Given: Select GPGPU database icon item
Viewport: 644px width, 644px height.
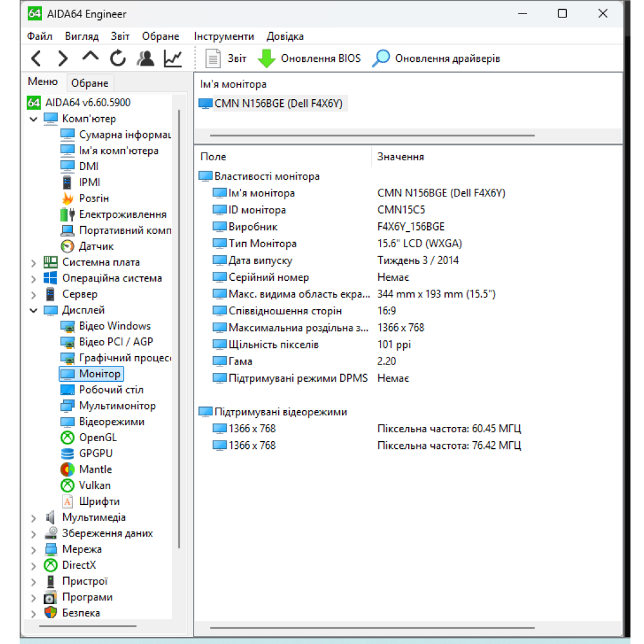Looking at the screenshot, I should point(87,453).
